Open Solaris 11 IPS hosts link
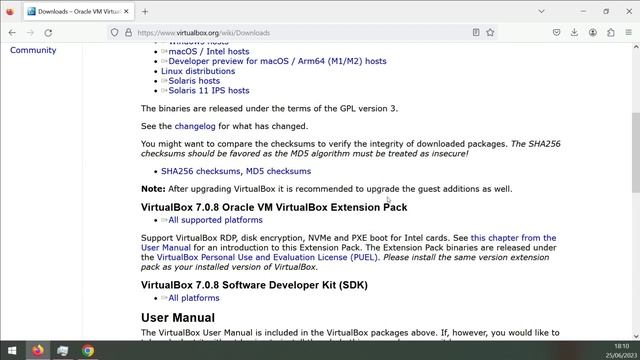Viewport: 640px width, 360px height. click(x=209, y=91)
